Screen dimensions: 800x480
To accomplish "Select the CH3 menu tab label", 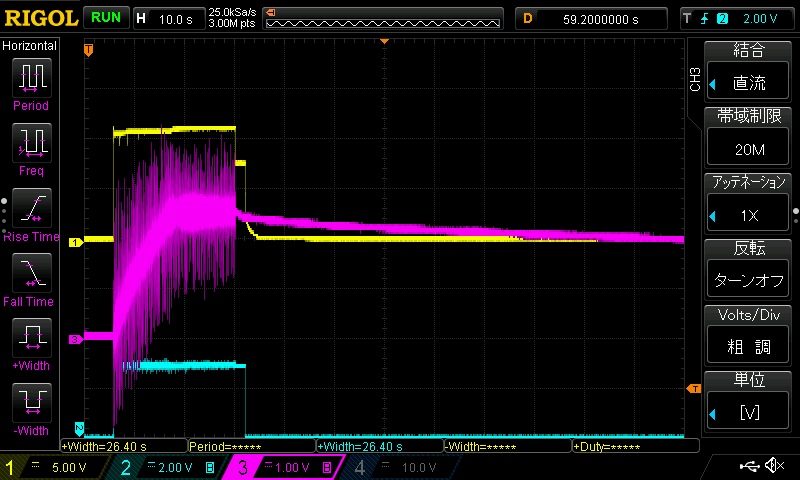I will (695, 79).
